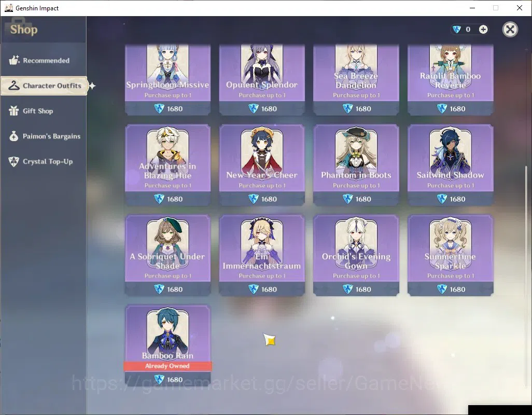Click crystal icon under A Sobriquet Under Shade
The width and height of the screenshot is (532, 415).
point(159,289)
